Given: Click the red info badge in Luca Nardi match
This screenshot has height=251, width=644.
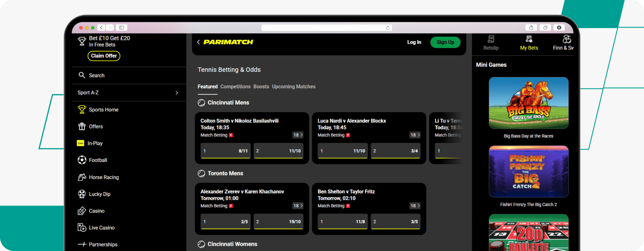Looking at the screenshot, I should click(x=348, y=135).
